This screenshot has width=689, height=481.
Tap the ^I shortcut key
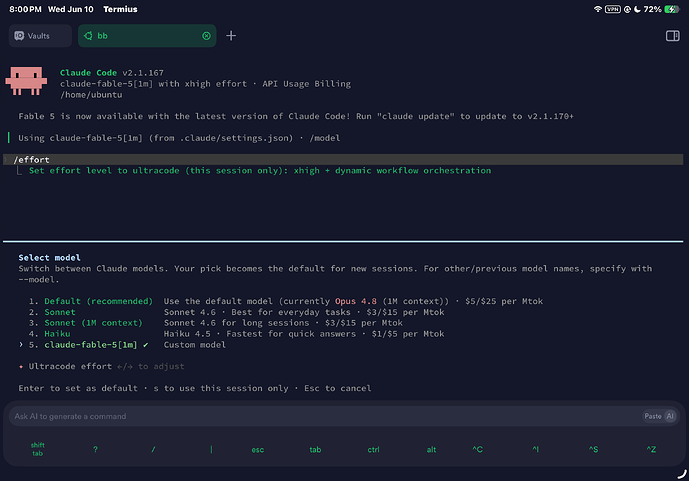tap(535, 449)
